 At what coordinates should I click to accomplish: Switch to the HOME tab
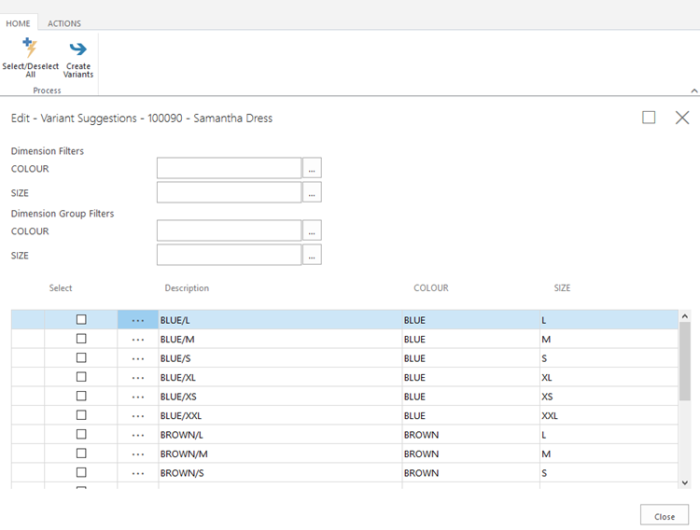tap(18, 23)
